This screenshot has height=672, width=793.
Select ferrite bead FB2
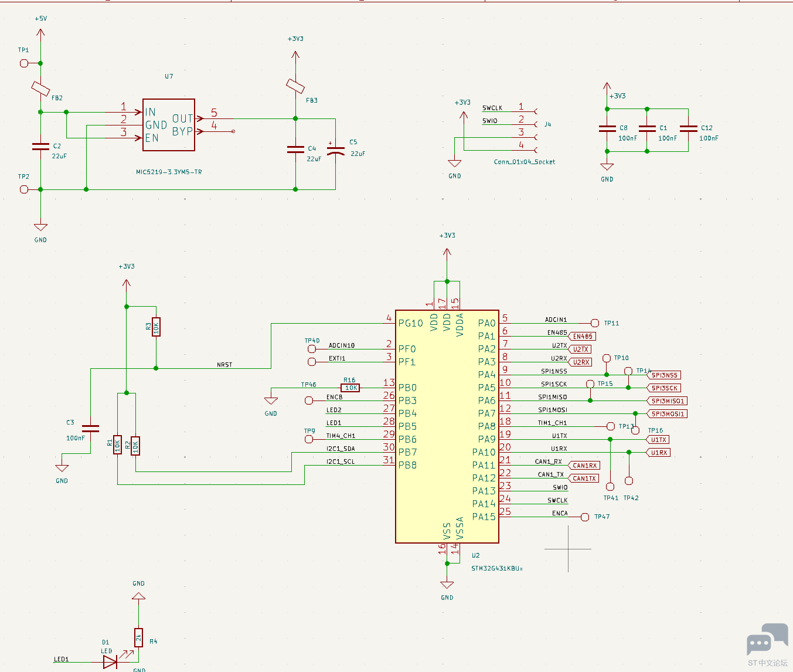coord(40,88)
